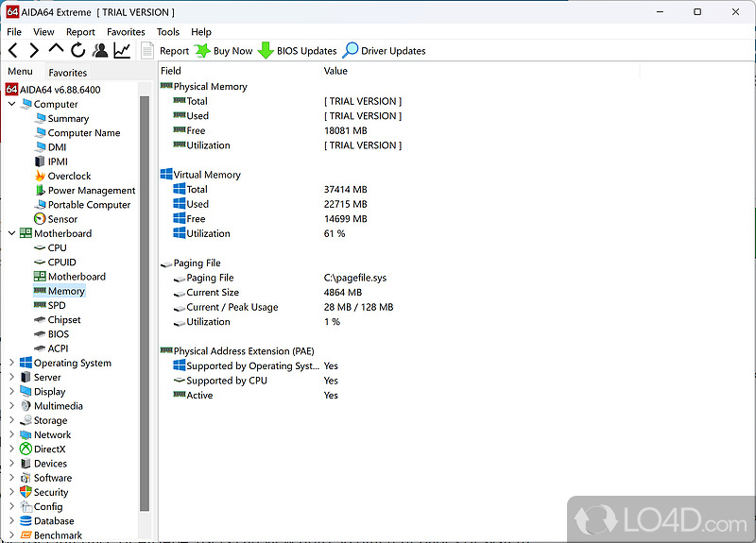The height and width of the screenshot is (543, 756).
Task: Expand the Multimedia node
Action: pyautogui.click(x=12, y=406)
